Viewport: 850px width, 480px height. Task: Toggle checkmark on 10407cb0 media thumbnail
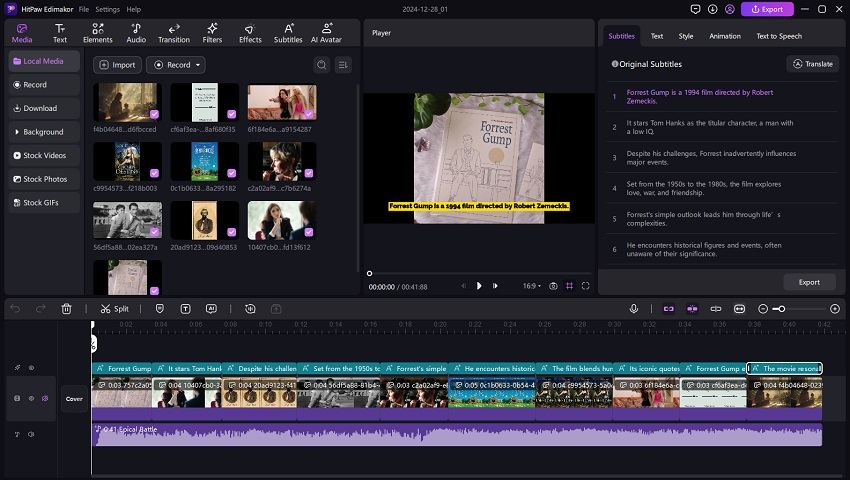(x=308, y=232)
